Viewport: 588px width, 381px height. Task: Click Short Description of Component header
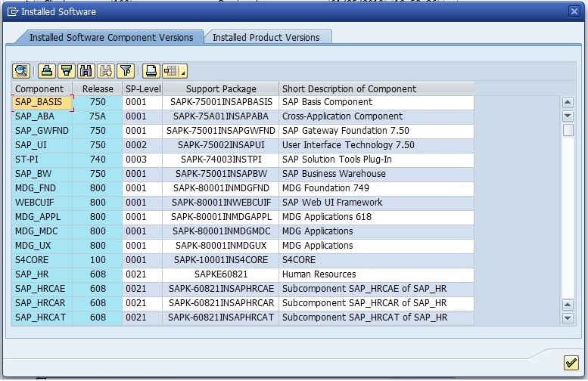377,88
